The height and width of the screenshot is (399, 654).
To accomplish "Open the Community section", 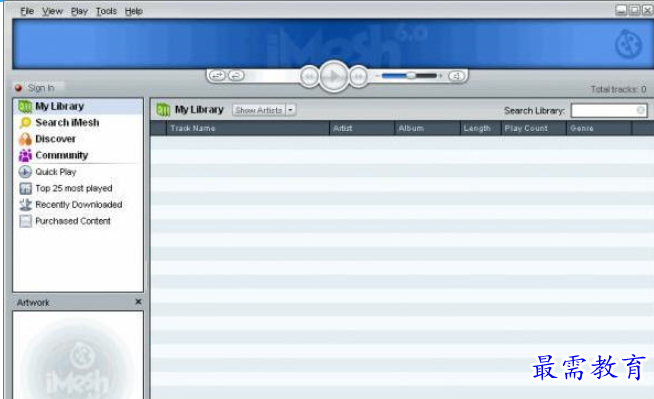I will [62, 155].
